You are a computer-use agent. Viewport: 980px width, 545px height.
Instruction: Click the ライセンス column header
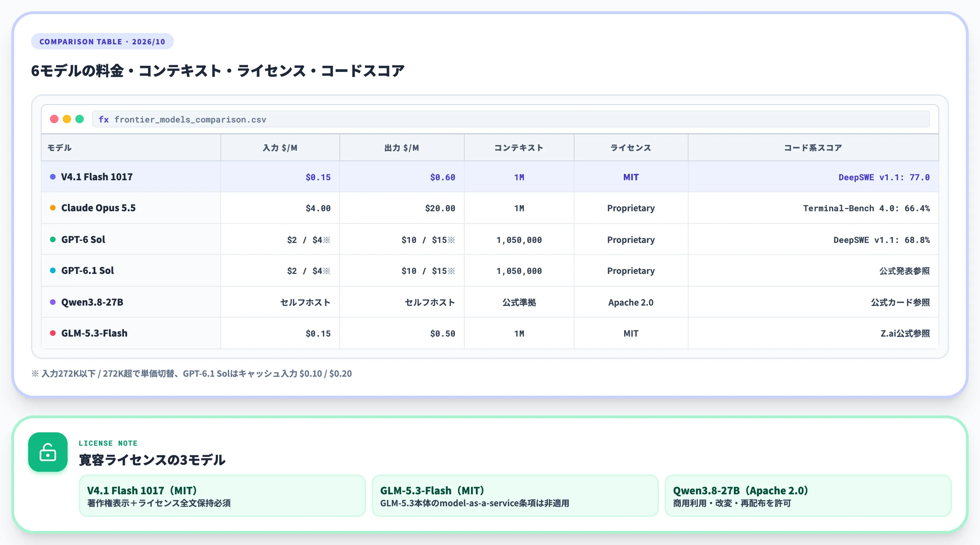(631, 148)
